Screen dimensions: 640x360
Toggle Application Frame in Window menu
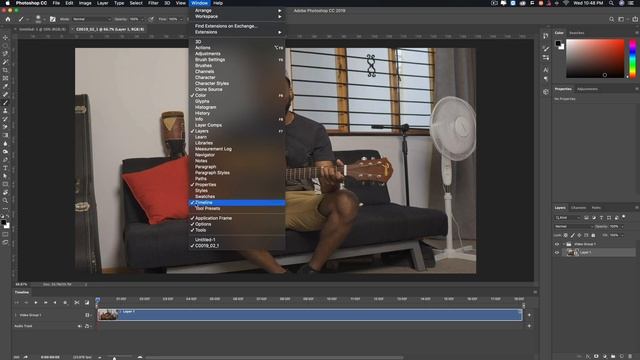click(x=237, y=218)
